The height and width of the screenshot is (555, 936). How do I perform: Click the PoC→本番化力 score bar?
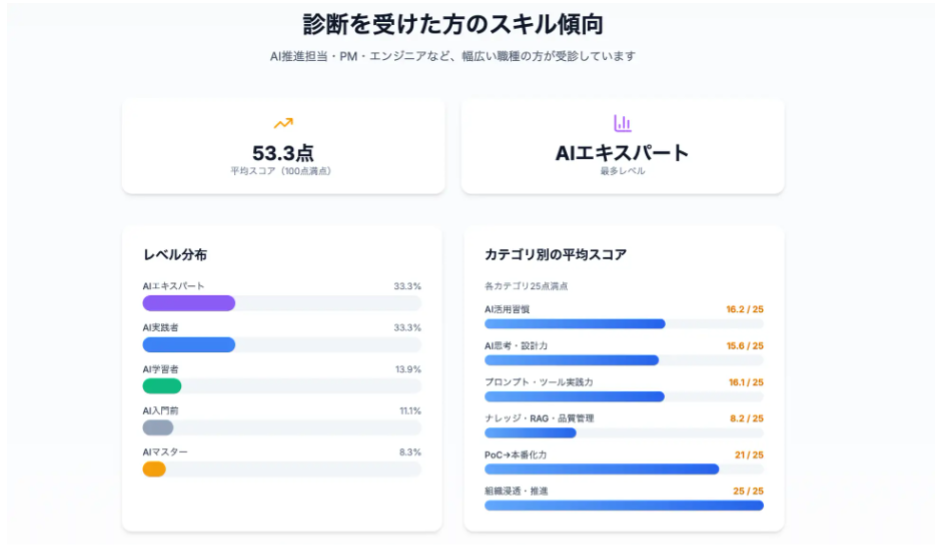click(x=602, y=469)
